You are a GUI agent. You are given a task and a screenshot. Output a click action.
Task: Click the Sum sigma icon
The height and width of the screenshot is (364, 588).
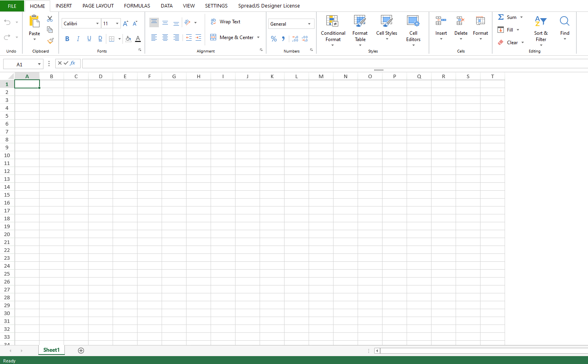point(501,17)
